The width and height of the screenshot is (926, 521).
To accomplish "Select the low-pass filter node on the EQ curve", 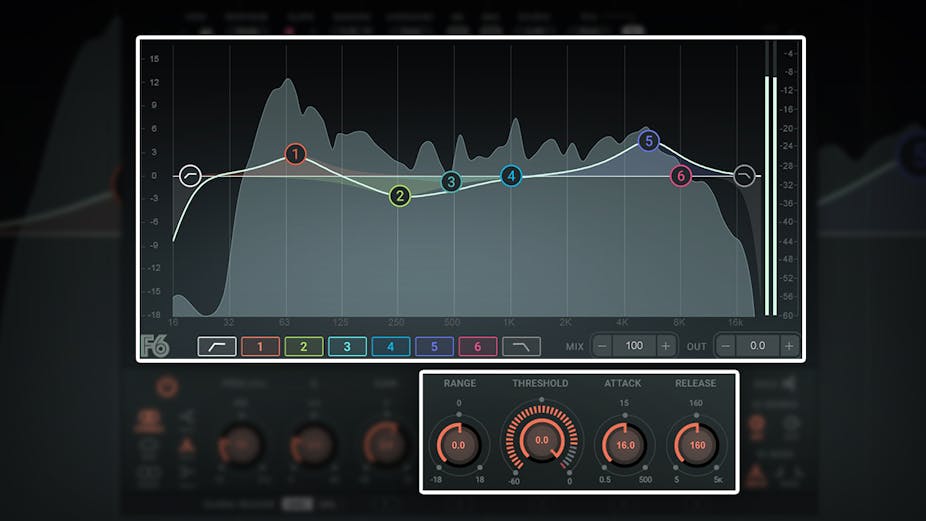I will pos(743,177).
